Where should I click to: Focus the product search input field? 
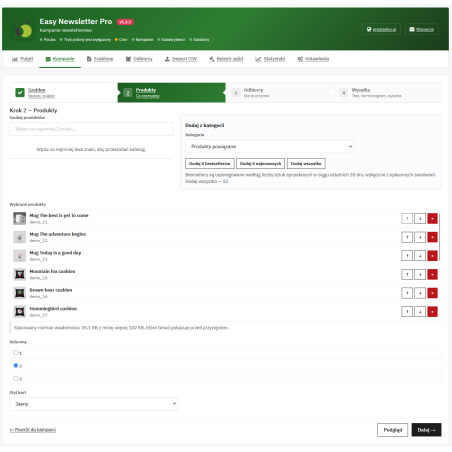tap(91, 129)
